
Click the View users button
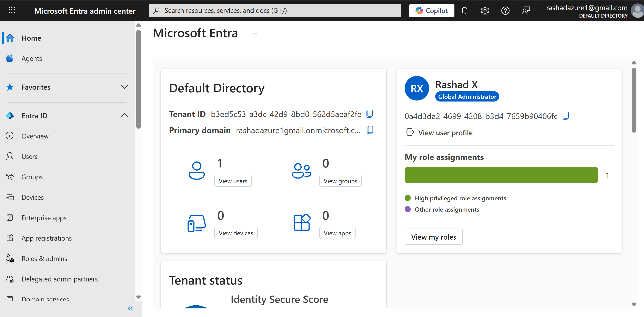[x=233, y=181]
